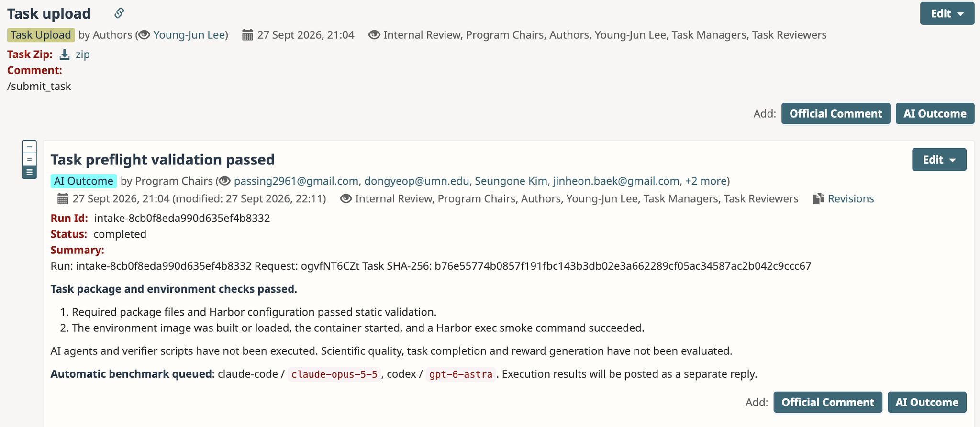Set reply to summary view with equals toggle
Image resolution: width=980 pixels, height=427 pixels.
tap(29, 160)
